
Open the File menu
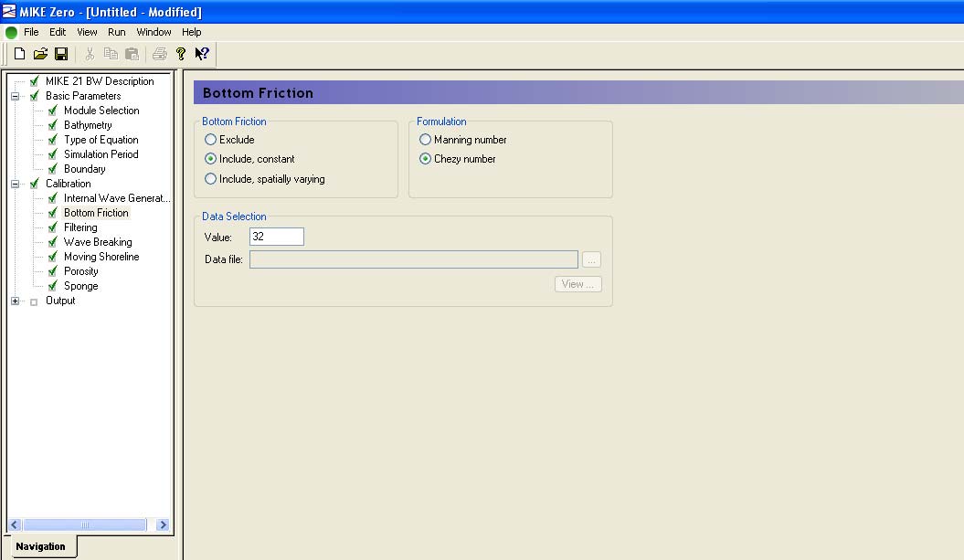point(31,32)
